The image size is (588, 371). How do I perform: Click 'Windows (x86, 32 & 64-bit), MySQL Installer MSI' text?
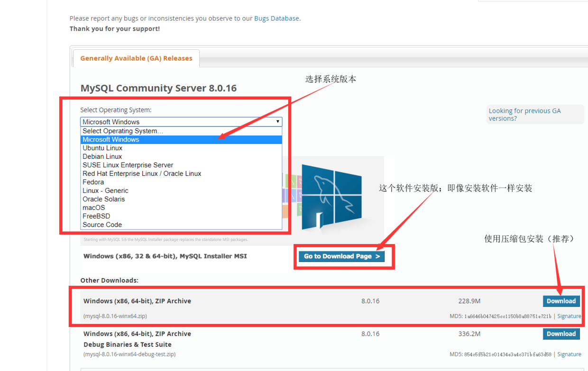(x=165, y=256)
